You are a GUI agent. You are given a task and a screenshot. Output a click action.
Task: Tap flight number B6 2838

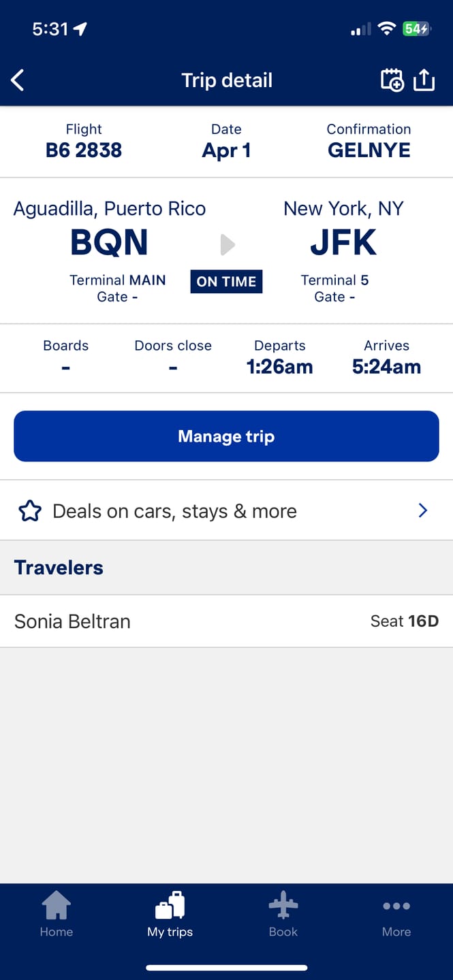84,150
